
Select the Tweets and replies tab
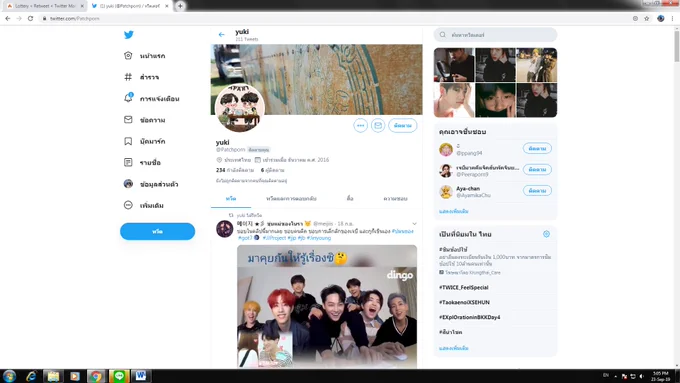(291, 199)
